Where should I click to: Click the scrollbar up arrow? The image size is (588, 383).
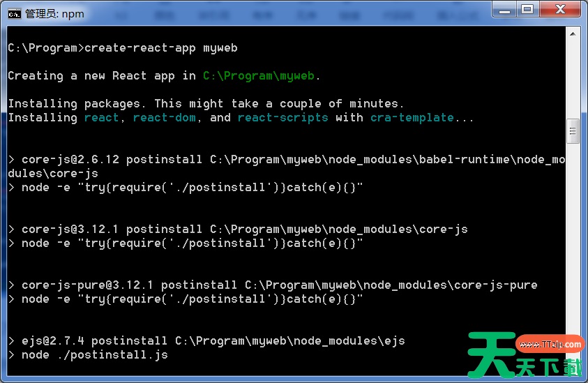tap(573, 34)
